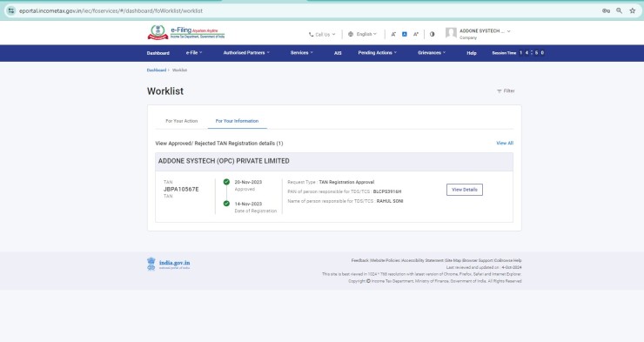This screenshot has height=342, width=644.
Task: Increase font size with A+ icon
Action: 416,34
